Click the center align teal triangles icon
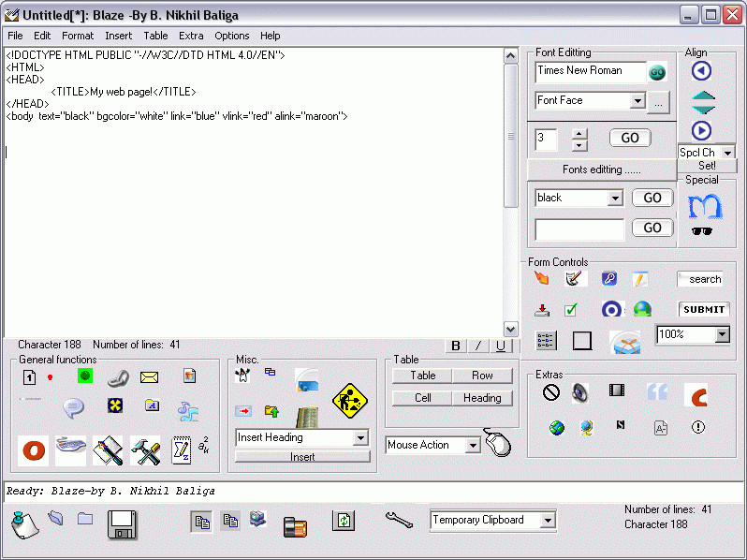Screen dimensions: 747x560 pyautogui.click(x=703, y=102)
